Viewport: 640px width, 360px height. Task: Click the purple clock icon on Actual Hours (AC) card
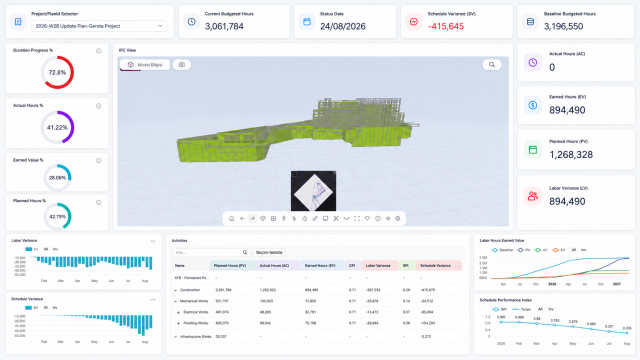(533, 62)
